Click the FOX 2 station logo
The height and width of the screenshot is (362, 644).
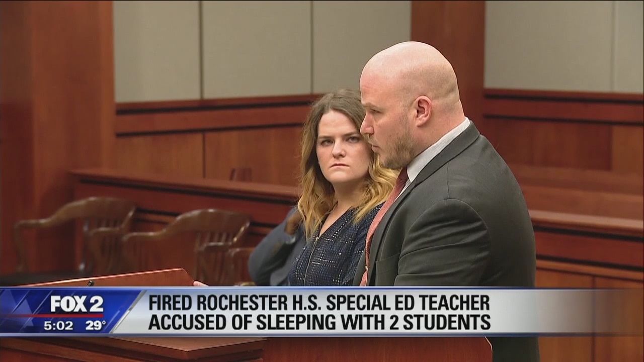[x=76, y=304]
